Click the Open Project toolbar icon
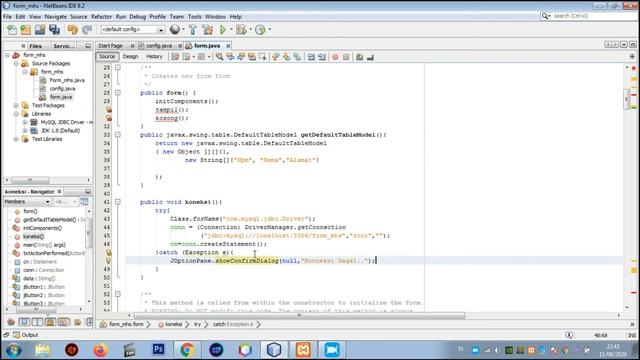 [x=40, y=30]
